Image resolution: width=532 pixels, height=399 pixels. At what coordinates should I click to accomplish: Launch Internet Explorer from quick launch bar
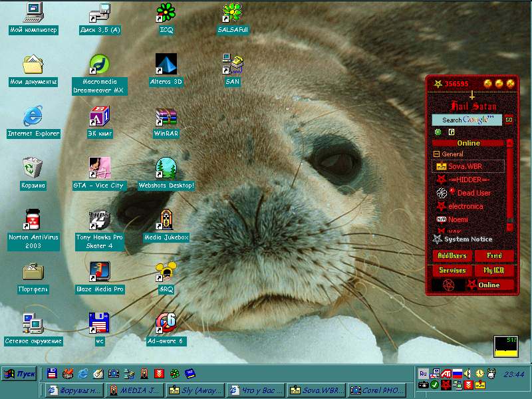83,374
